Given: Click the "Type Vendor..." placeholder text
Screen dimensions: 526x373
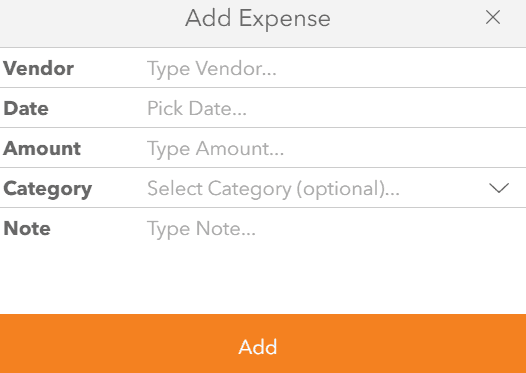Looking at the screenshot, I should tap(212, 70).
